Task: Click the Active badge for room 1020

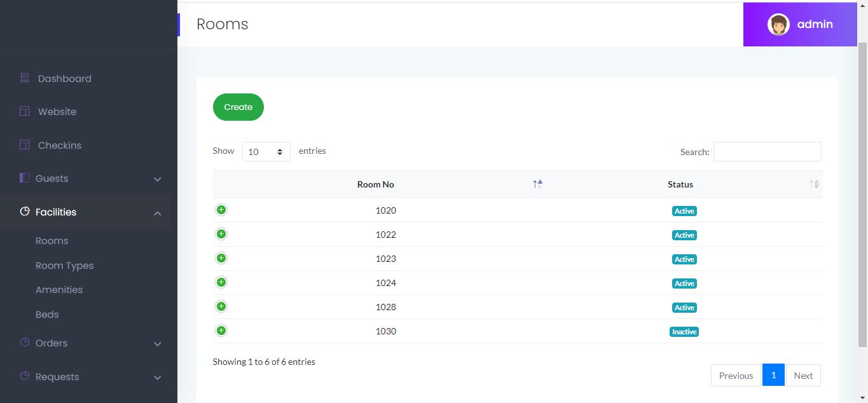Action: (684, 211)
